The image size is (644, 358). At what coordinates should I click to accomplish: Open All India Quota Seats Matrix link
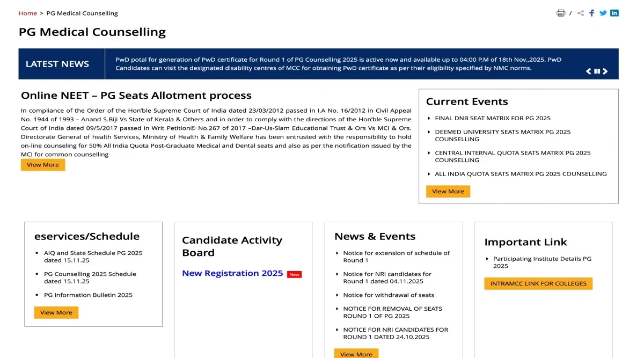click(x=521, y=174)
